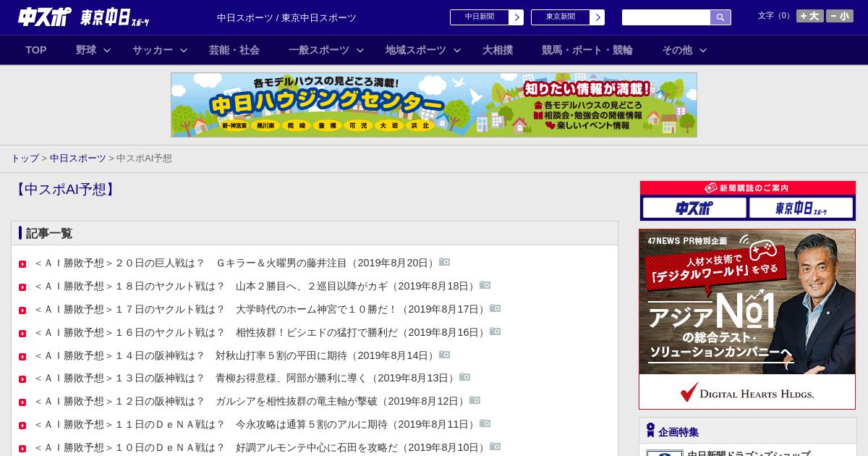The height and width of the screenshot is (456, 868).
Task: Click camera icon on August 16 article
Action: click(x=495, y=332)
